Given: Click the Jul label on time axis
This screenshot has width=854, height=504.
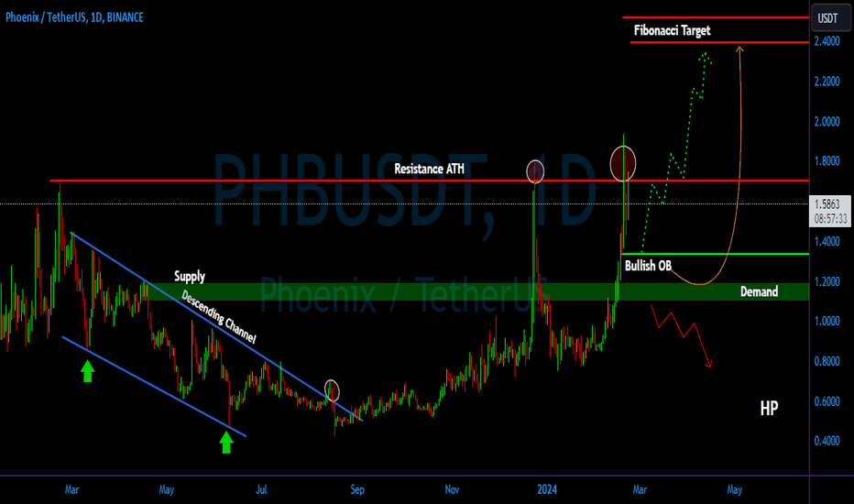Looking at the screenshot, I should tap(261, 489).
